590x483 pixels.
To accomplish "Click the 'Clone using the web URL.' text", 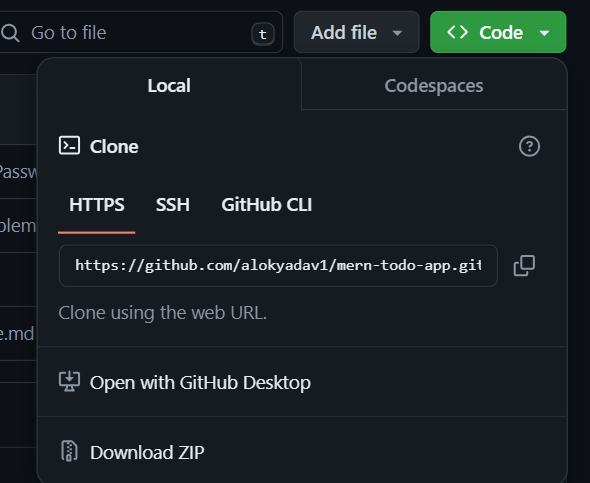I will click(163, 313).
